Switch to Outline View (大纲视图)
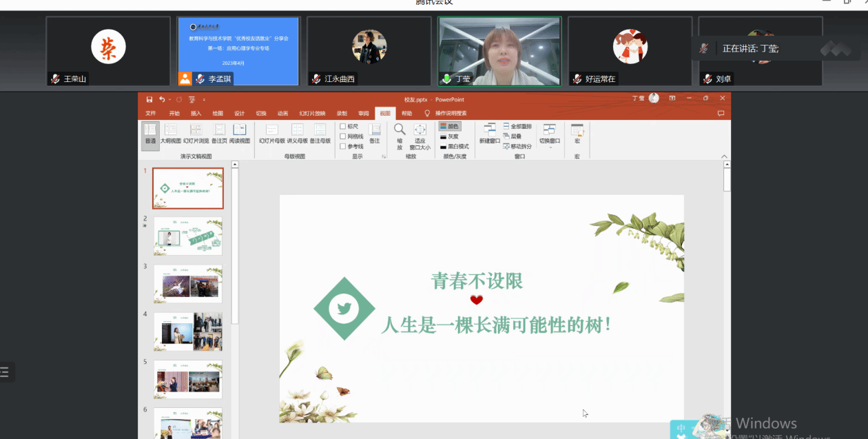This screenshot has width=868, height=439. pos(170,133)
